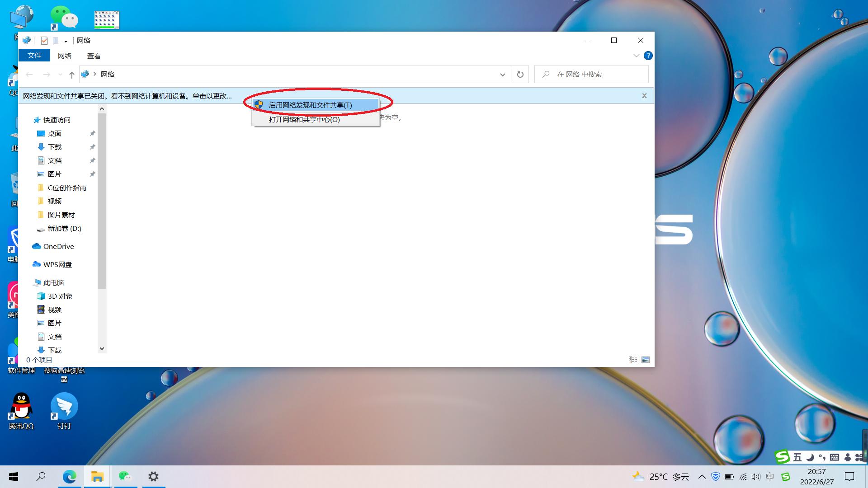Screen dimensions: 868x488
Task: Expand address bar history dropdown
Action: [502, 75]
